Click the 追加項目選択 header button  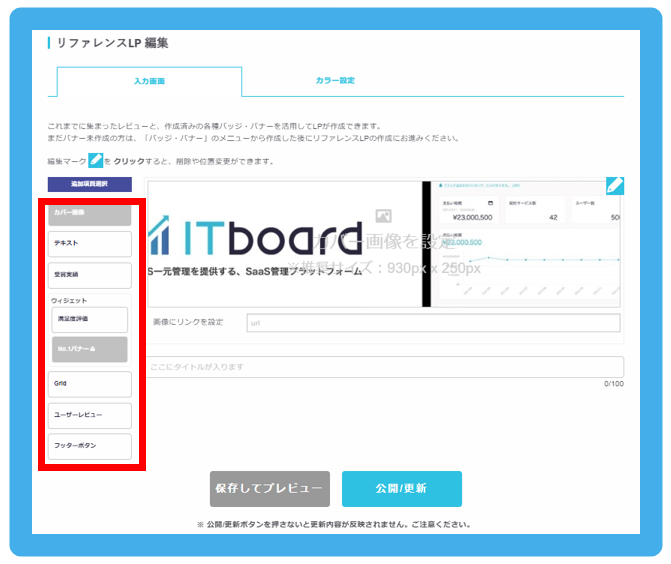click(x=89, y=184)
